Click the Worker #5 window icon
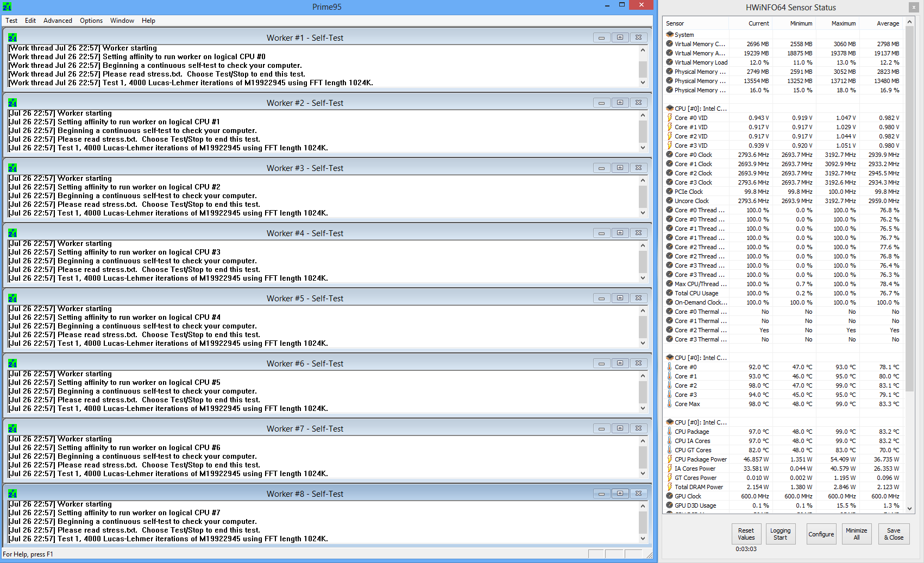The width and height of the screenshot is (924, 563). pyautogui.click(x=12, y=298)
